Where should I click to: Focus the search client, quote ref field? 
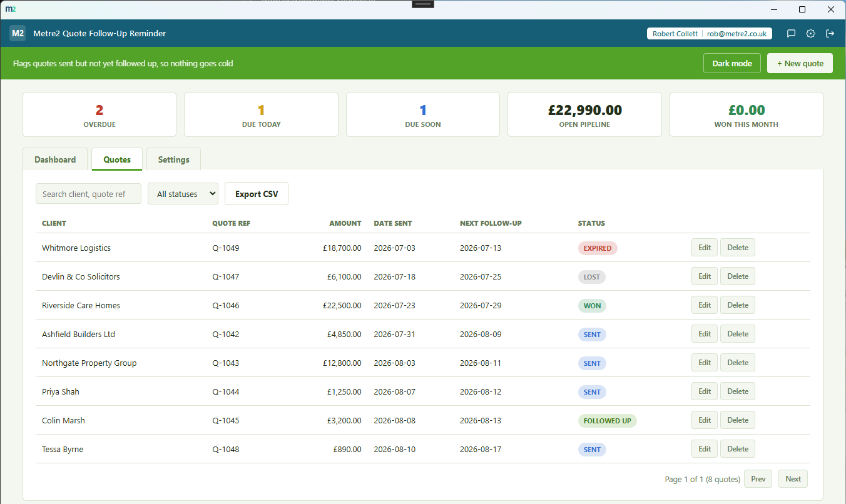pyautogui.click(x=88, y=194)
